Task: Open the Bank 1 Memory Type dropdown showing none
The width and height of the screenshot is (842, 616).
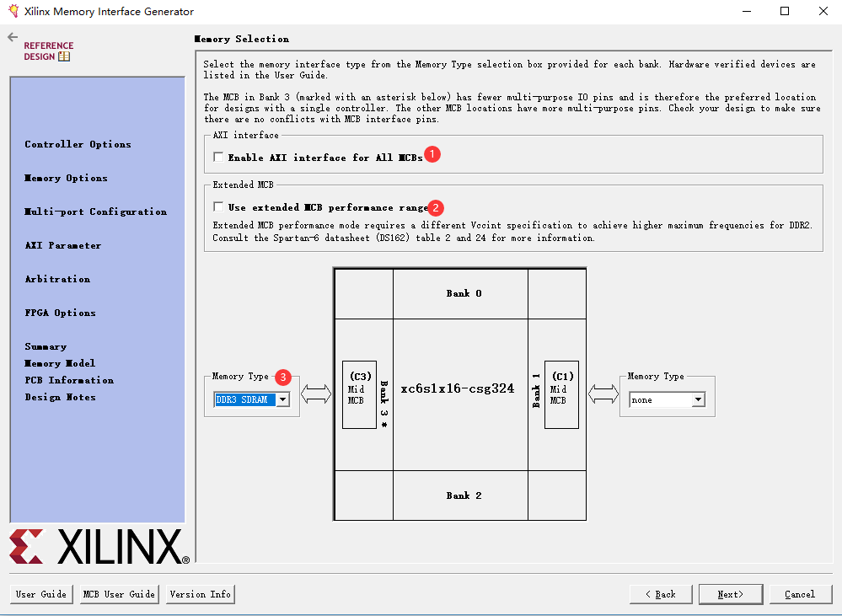Action: 668,400
